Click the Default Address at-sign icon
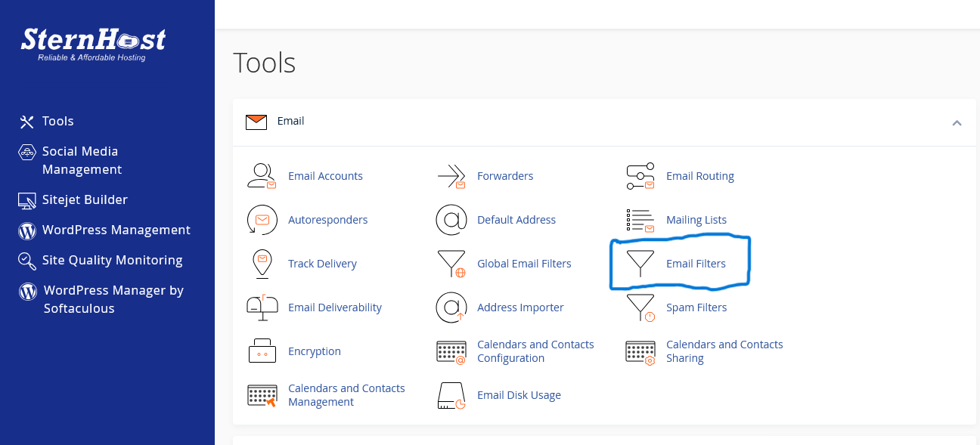This screenshot has width=980, height=445. pyautogui.click(x=451, y=220)
